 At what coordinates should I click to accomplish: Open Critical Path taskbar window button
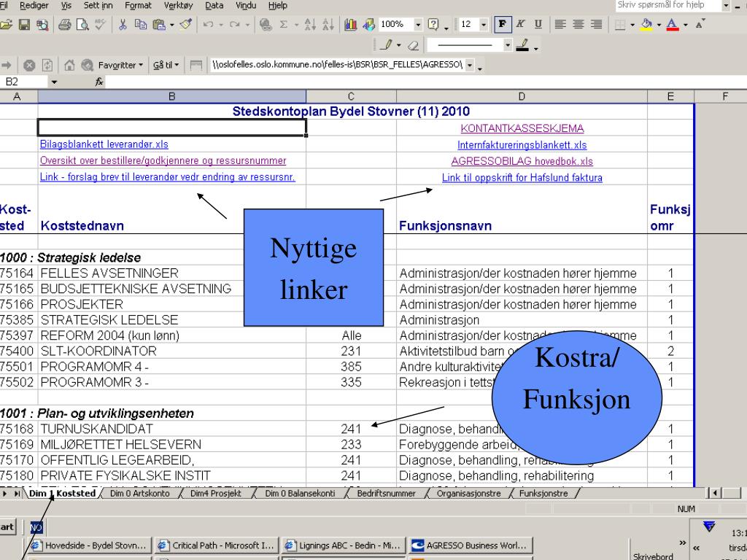coord(217,545)
